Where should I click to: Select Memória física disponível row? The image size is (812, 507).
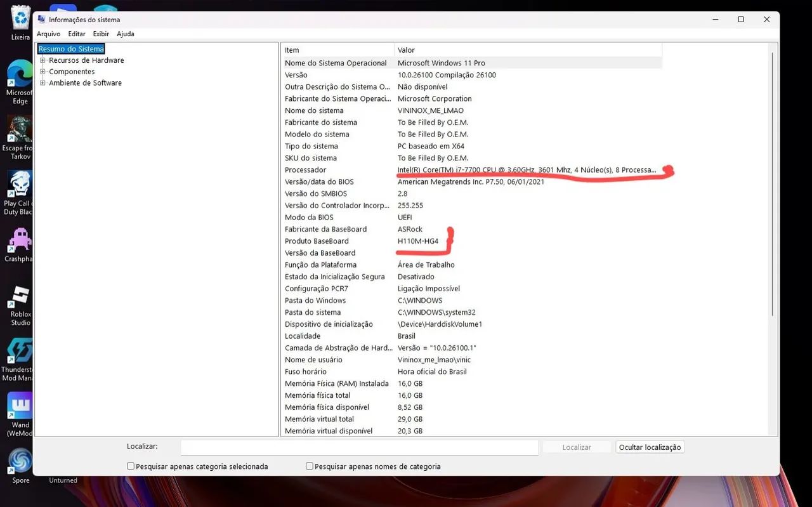472,407
